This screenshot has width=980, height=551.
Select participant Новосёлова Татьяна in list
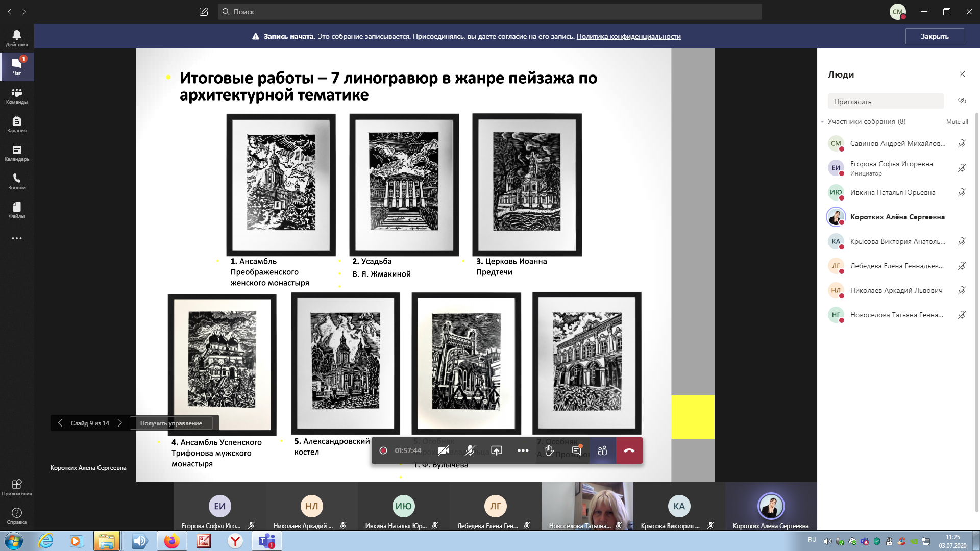tap(898, 315)
